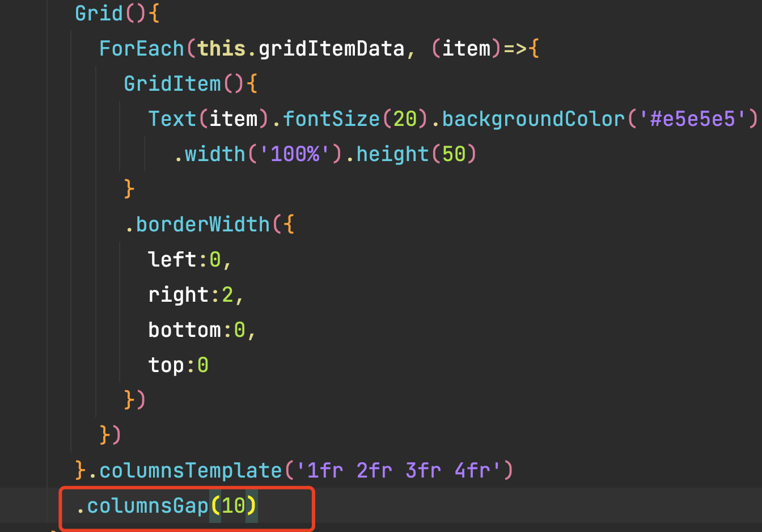Click the '100%' string value
Screen dimensions: 762x532
coord(295,154)
